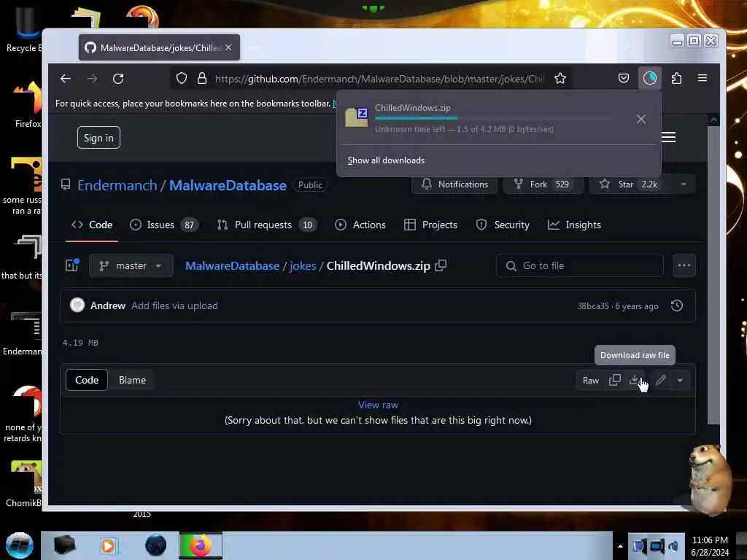This screenshot has width=747, height=560.
Task: Bookmark this page with the star icon
Action: [560, 79]
